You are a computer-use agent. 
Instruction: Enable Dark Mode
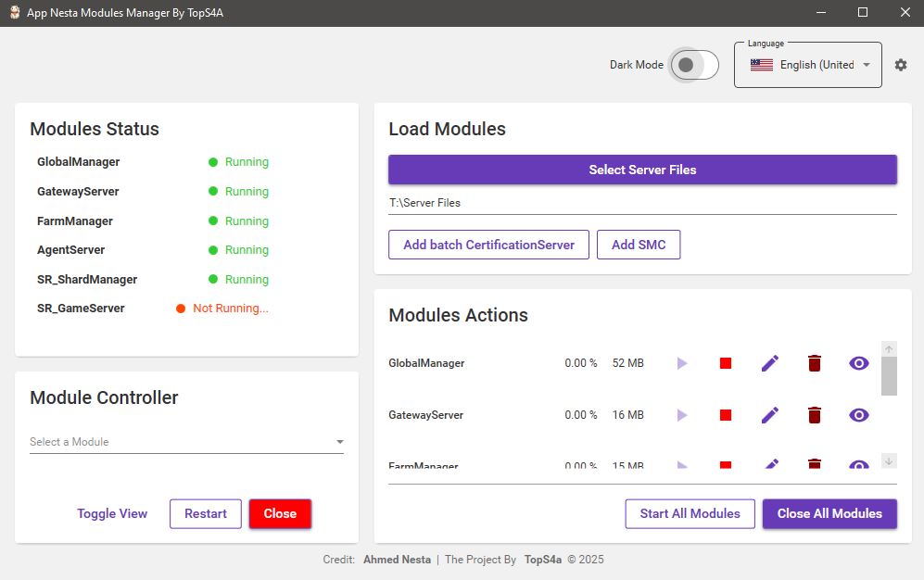(693, 65)
